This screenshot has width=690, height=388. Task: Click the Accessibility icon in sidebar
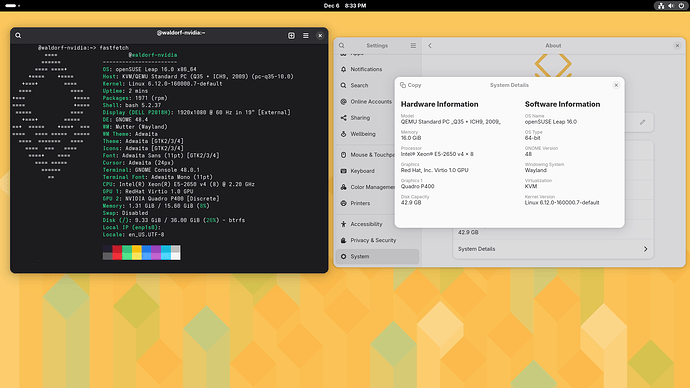pyautogui.click(x=344, y=224)
